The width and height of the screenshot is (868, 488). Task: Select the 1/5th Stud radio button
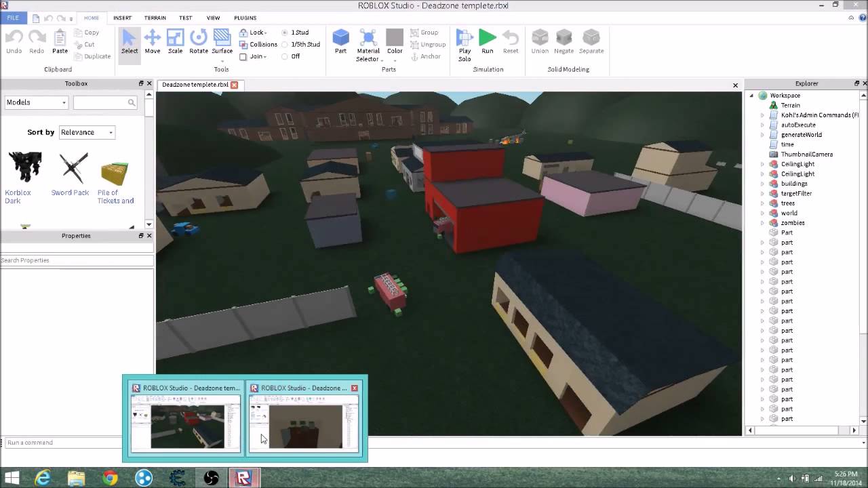285,45
